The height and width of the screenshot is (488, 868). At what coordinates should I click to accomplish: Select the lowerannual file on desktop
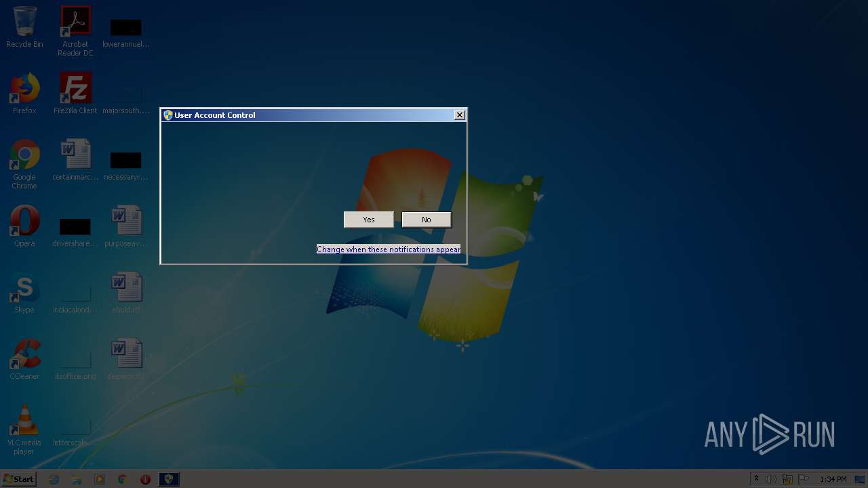(x=126, y=31)
